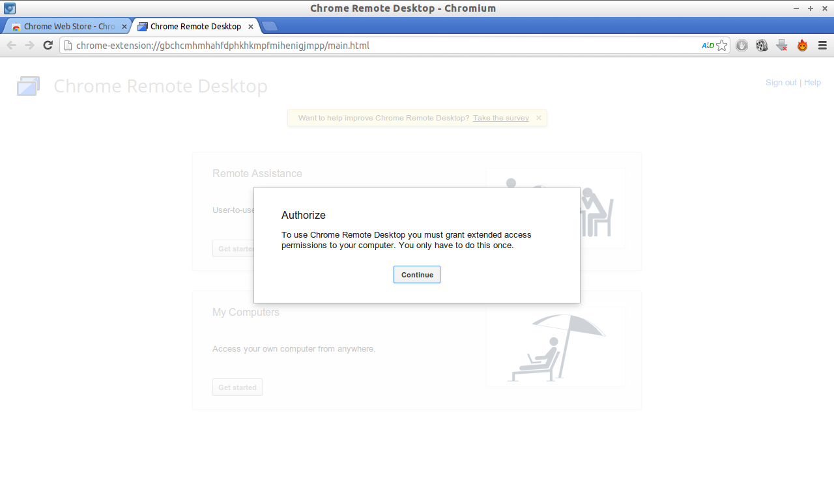
Task: Close the Chromium window
Action: (825, 8)
